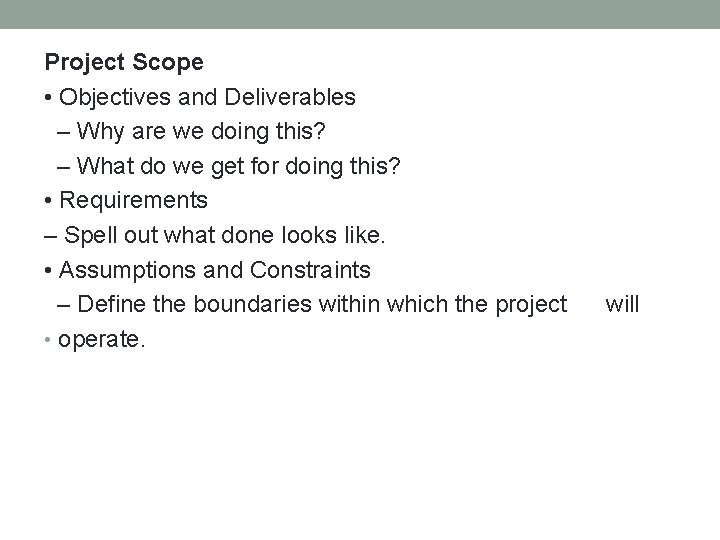Image resolution: width=720 pixels, height=540 pixels.
Task: Click the word "operate." on the last line
Action: 102,339
